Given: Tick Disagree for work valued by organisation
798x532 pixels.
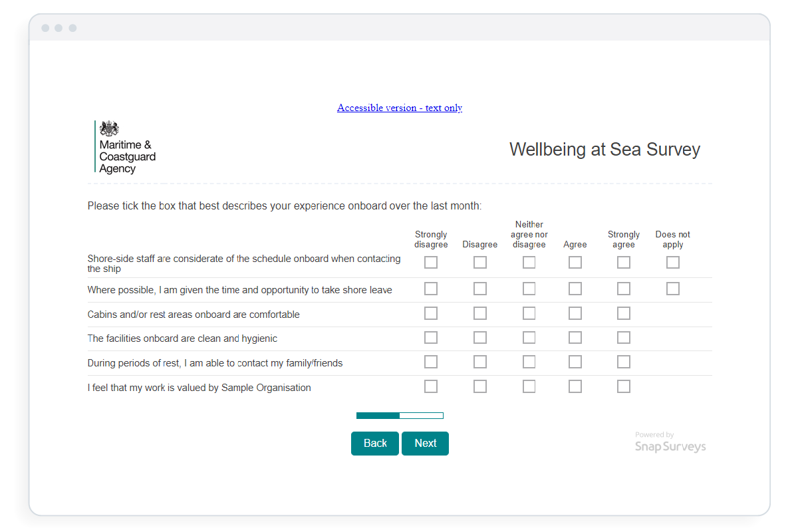Looking at the screenshot, I should (x=480, y=386).
